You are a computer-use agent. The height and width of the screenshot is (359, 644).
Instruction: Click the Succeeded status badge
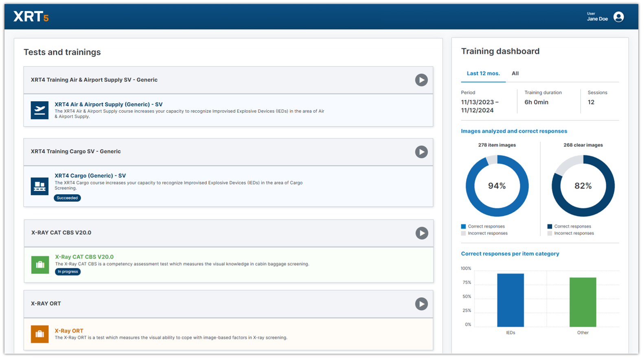pos(67,198)
